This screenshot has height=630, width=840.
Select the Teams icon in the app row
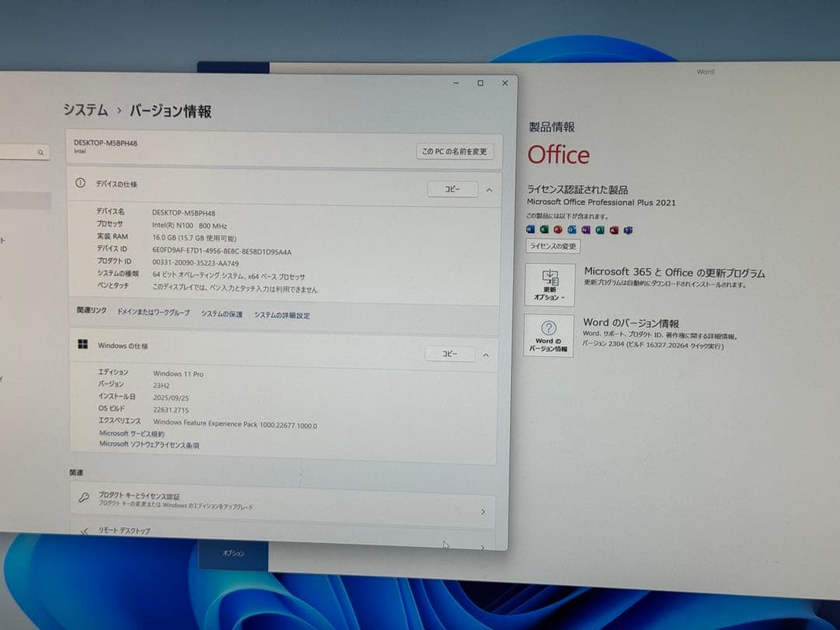[626, 229]
